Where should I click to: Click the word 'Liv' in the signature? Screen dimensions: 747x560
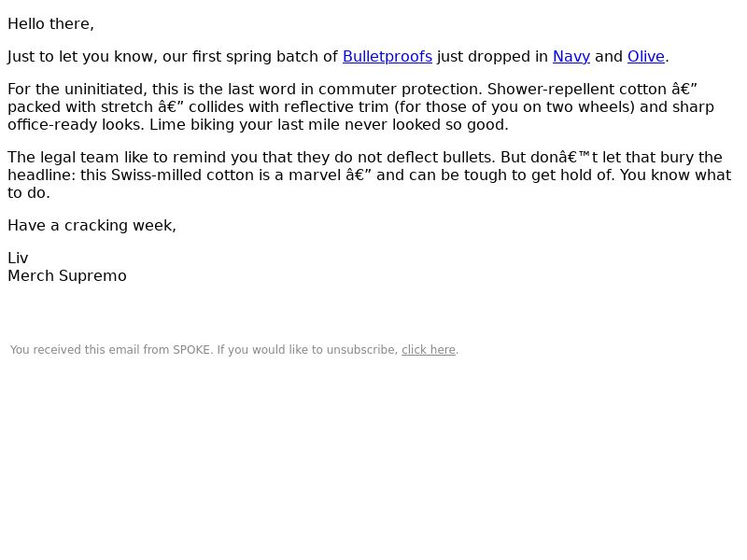(x=18, y=259)
